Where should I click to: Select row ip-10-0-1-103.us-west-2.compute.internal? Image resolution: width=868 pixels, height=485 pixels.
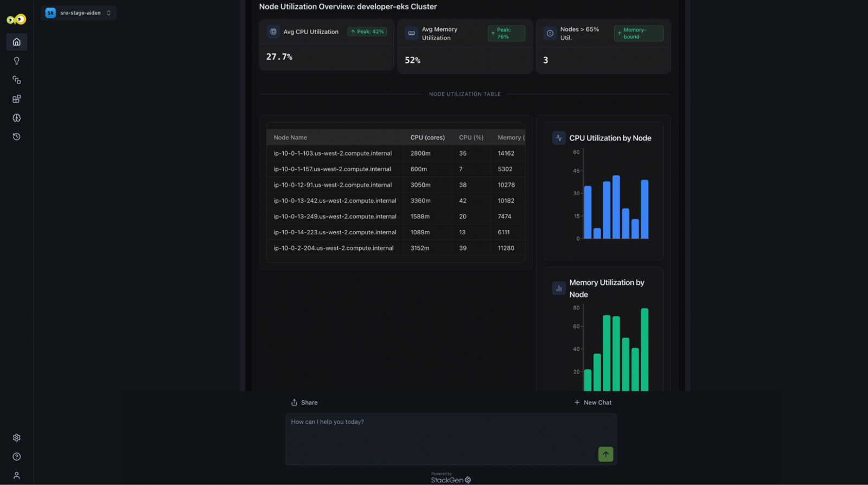pos(395,154)
